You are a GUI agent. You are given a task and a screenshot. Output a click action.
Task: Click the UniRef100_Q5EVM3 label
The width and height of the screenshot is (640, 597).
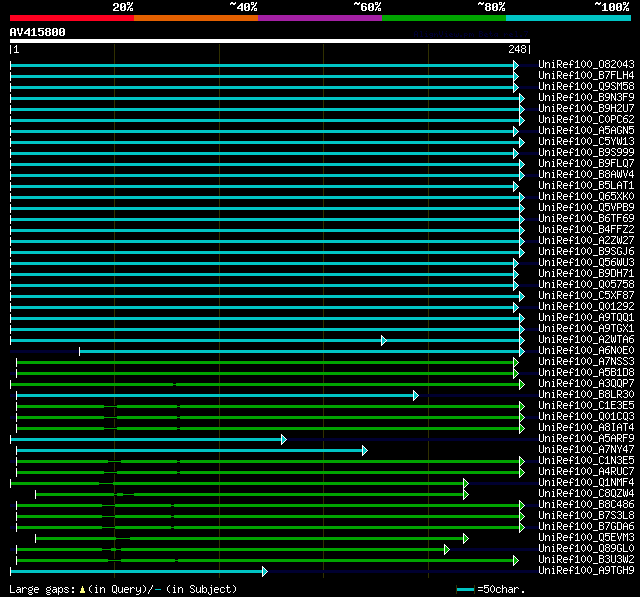586,538
